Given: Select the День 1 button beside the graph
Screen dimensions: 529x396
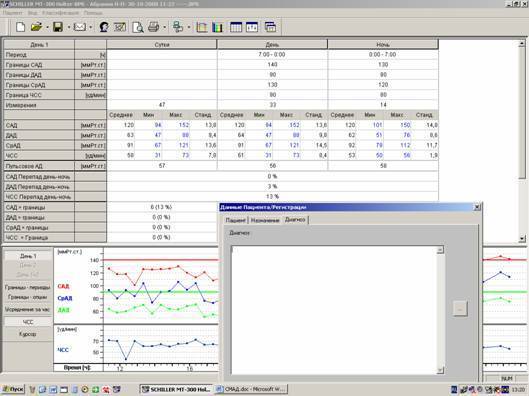Looking at the screenshot, I should click(28, 256).
